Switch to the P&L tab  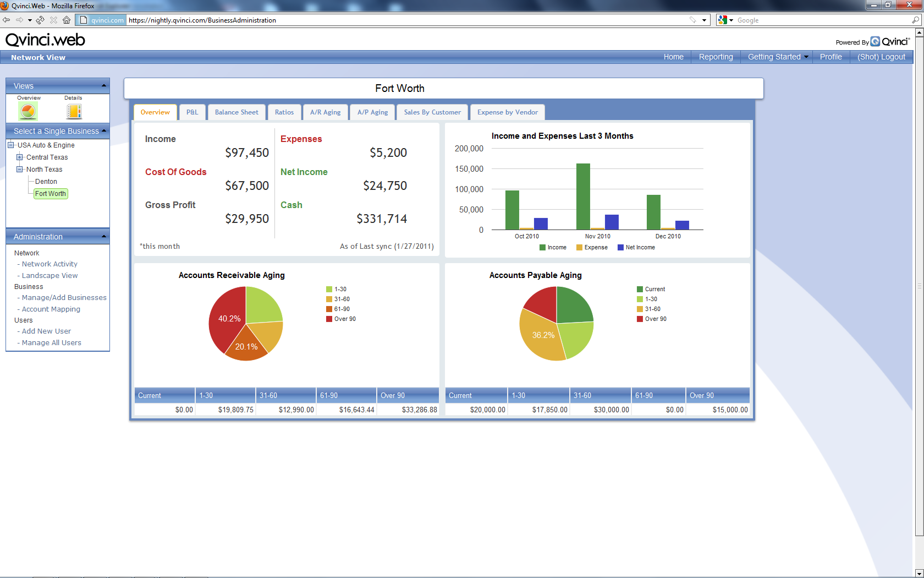192,112
